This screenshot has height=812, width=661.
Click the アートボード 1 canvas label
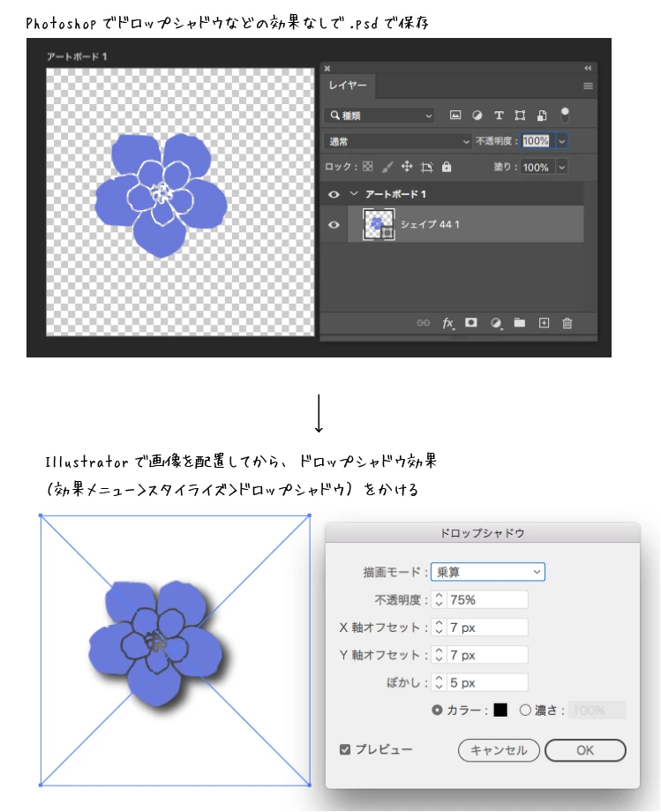(x=77, y=56)
